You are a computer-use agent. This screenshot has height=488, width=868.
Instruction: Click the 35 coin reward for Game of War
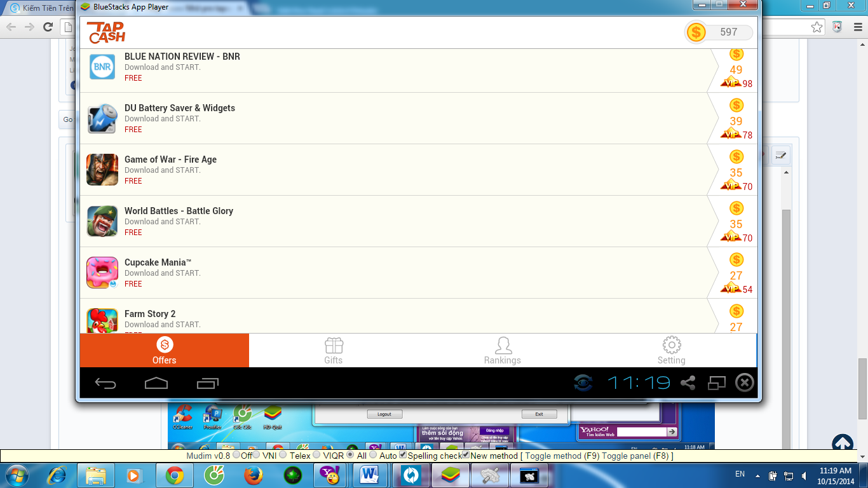(736, 173)
